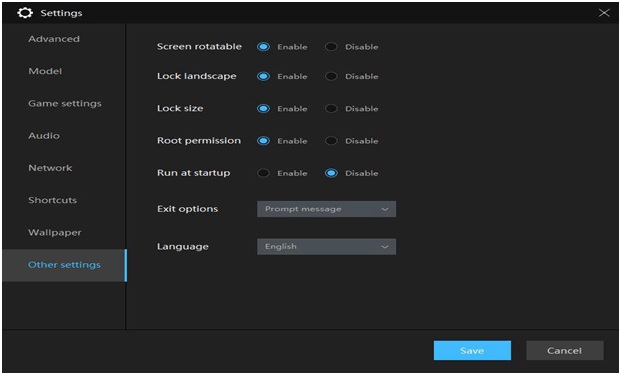Click the Lock landscape label
This screenshot has width=621, height=375.
pos(196,76)
